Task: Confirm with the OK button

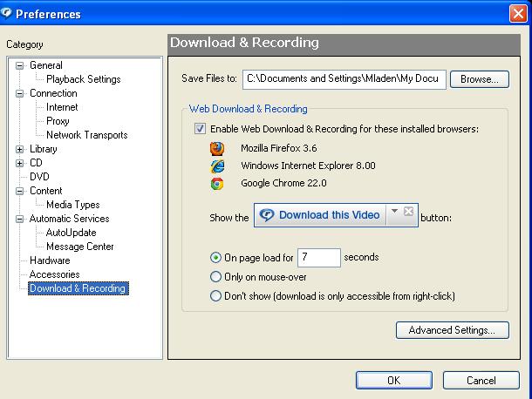Action: tap(394, 381)
